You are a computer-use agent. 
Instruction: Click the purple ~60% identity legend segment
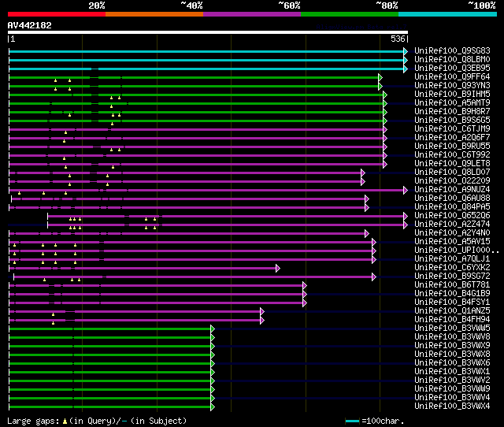click(252, 14)
